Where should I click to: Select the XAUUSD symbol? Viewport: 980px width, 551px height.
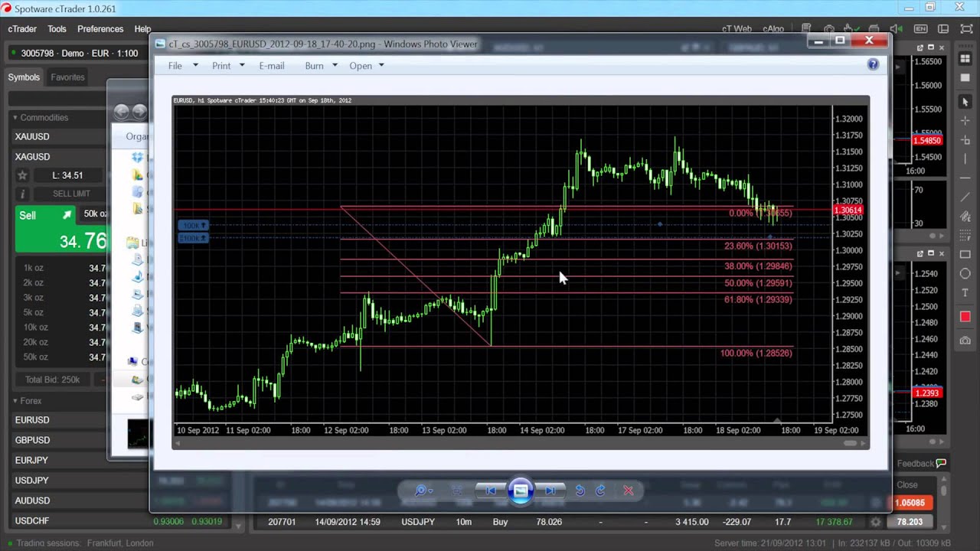point(58,136)
